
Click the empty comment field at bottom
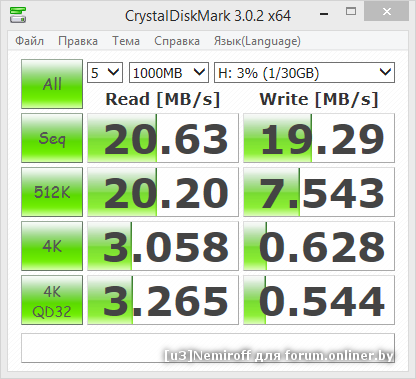pyautogui.click(x=208, y=348)
